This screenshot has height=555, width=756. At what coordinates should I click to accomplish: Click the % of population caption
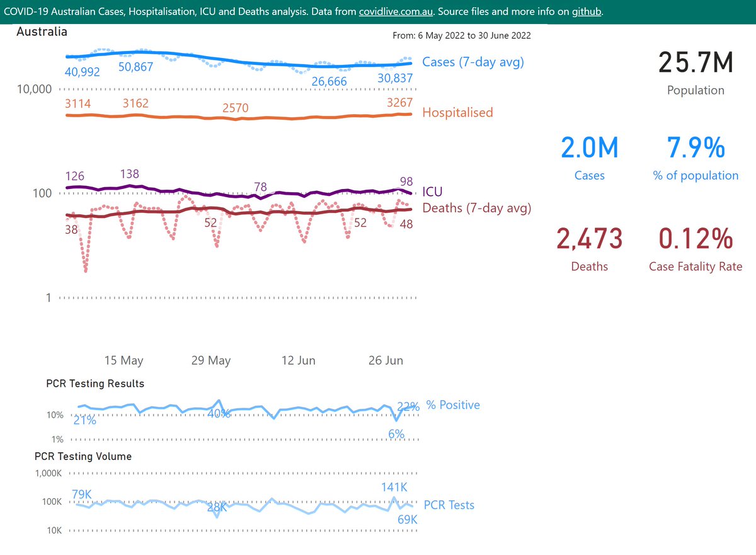[696, 176]
